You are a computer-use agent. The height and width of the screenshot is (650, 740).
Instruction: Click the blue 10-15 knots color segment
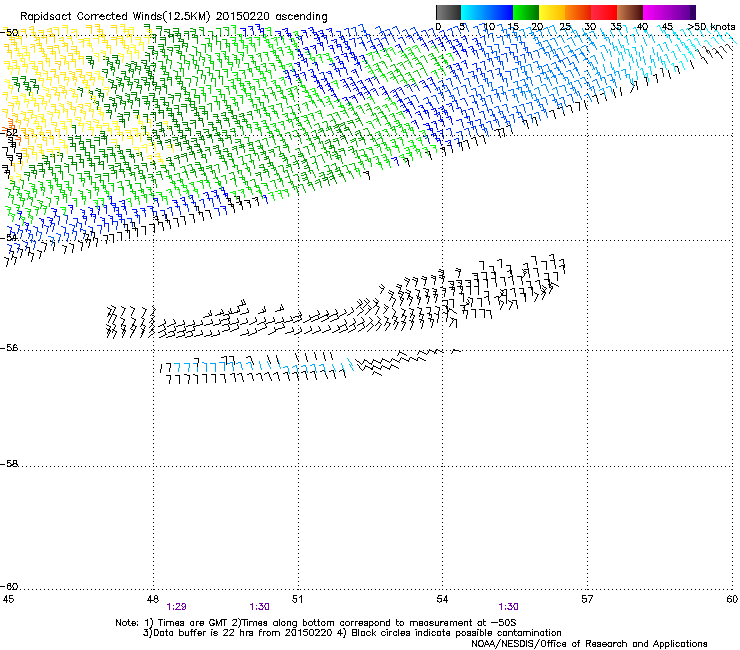(500, 12)
